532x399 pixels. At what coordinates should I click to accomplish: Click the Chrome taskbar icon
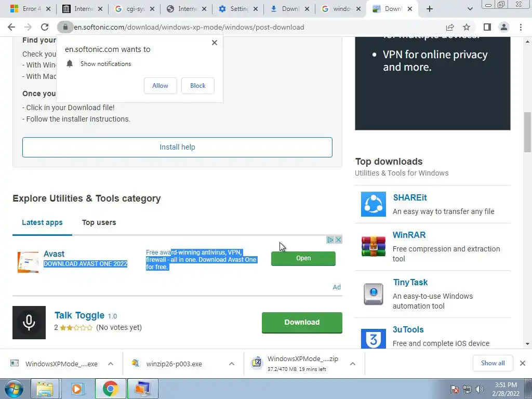[x=110, y=389]
